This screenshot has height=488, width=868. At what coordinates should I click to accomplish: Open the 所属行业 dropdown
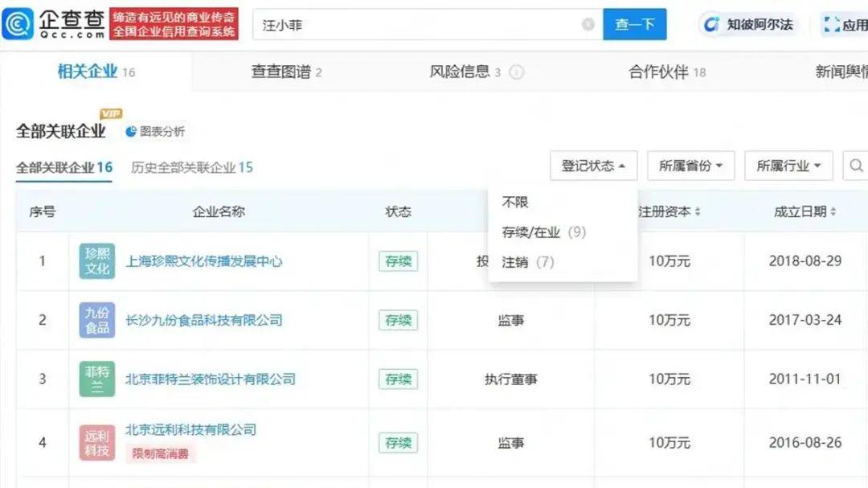(x=788, y=166)
